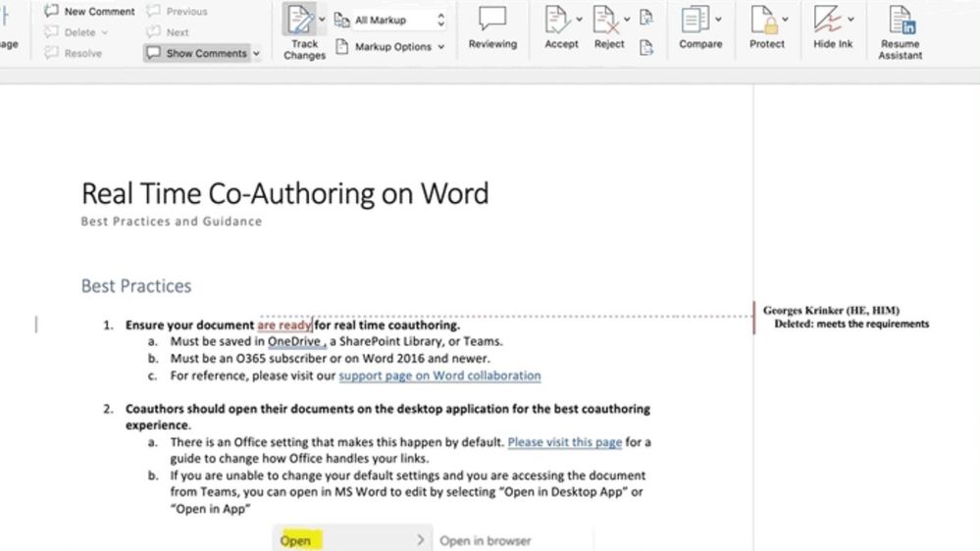Open the Reviewing pane
This screenshot has height=551, width=980.
pos(492,26)
